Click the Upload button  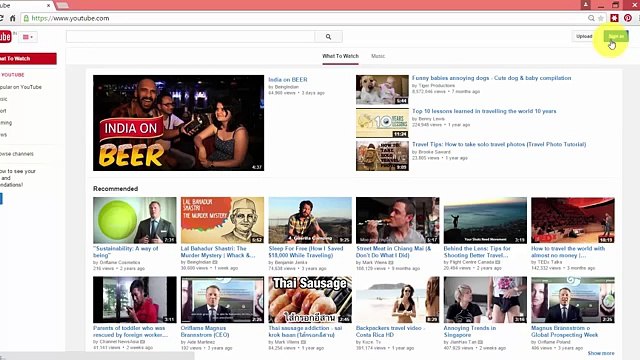click(584, 36)
